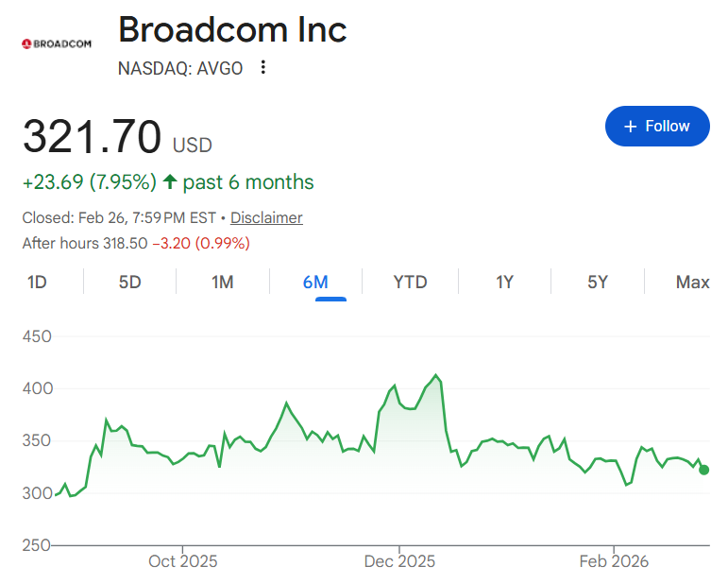Select the 6M time range tab
Screen dimensions: 728x584
(315, 282)
